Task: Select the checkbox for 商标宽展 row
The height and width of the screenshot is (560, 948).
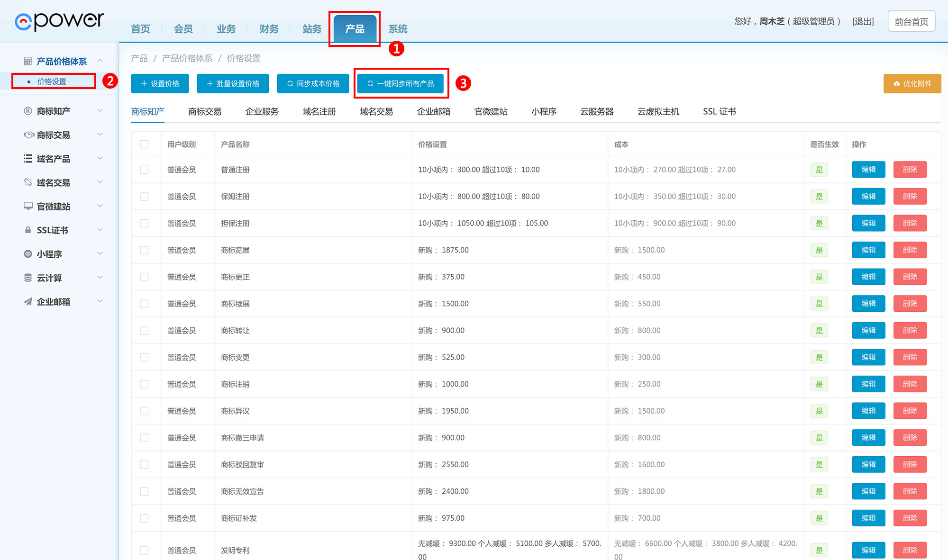Action: 144,250
